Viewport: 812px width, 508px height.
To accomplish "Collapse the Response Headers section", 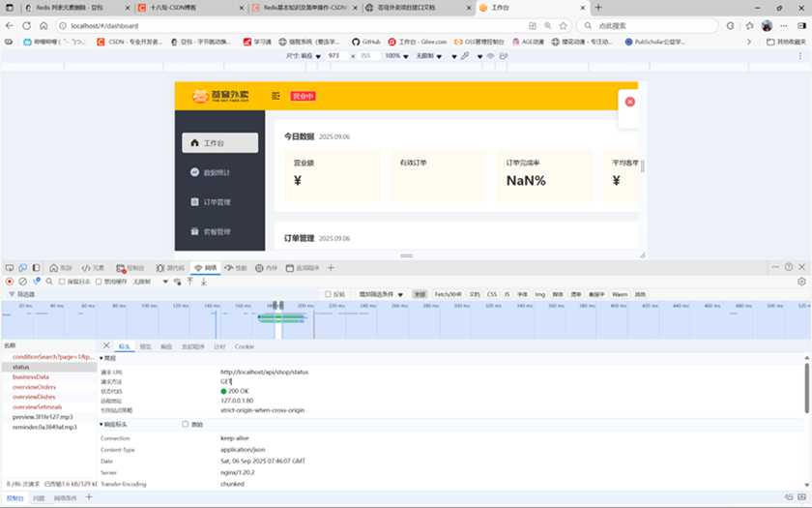I will click(x=101, y=424).
